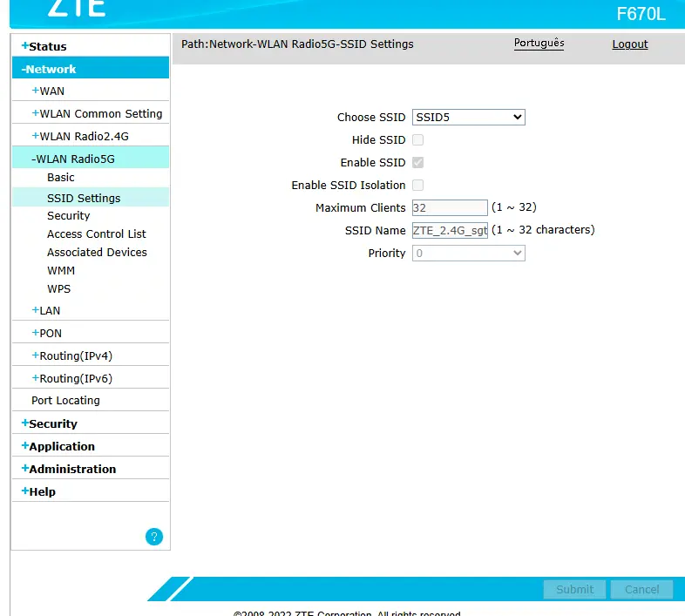Open the Associated Devices page
Screen dimensions: 685x616
pyautogui.click(x=97, y=253)
